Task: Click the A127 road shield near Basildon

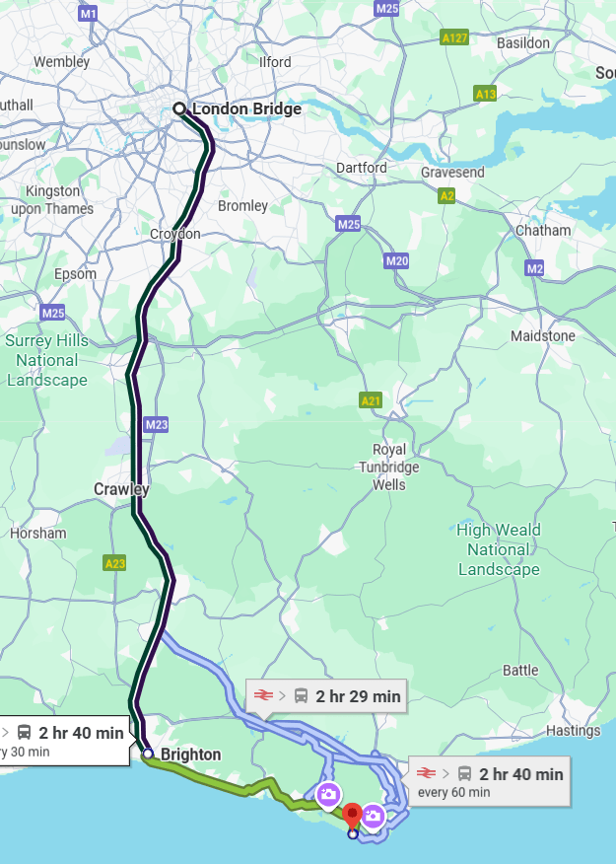Action: click(454, 37)
